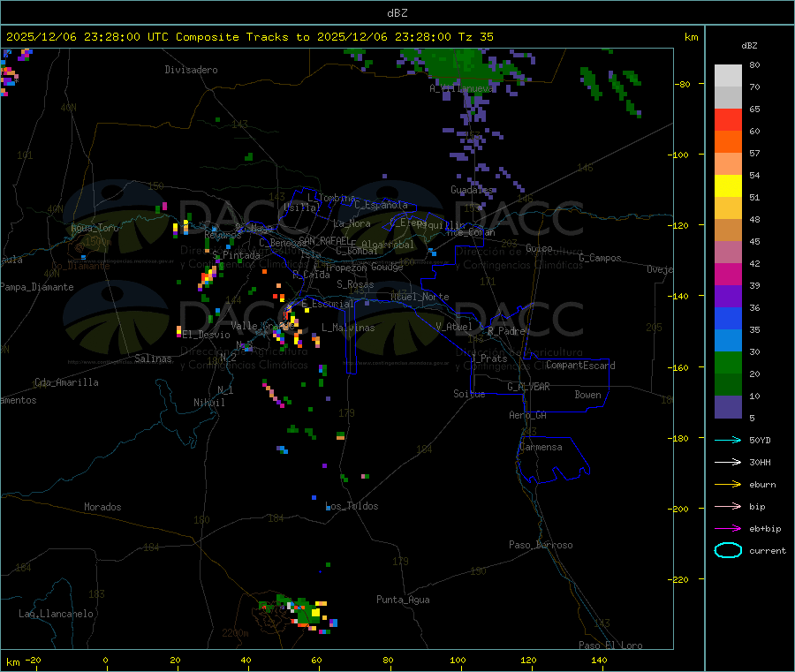
Task: Click the Punta_Agua map label
Action: pyautogui.click(x=403, y=600)
